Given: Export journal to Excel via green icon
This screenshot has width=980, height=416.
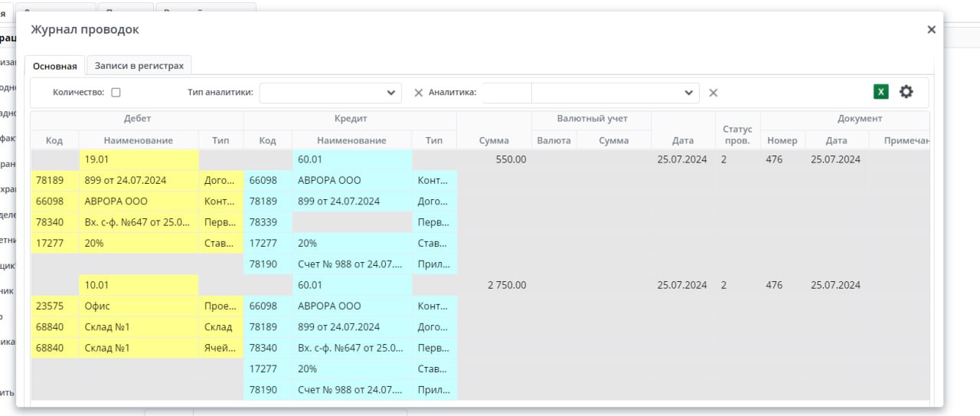Looking at the screenshot, I should 881,92.
